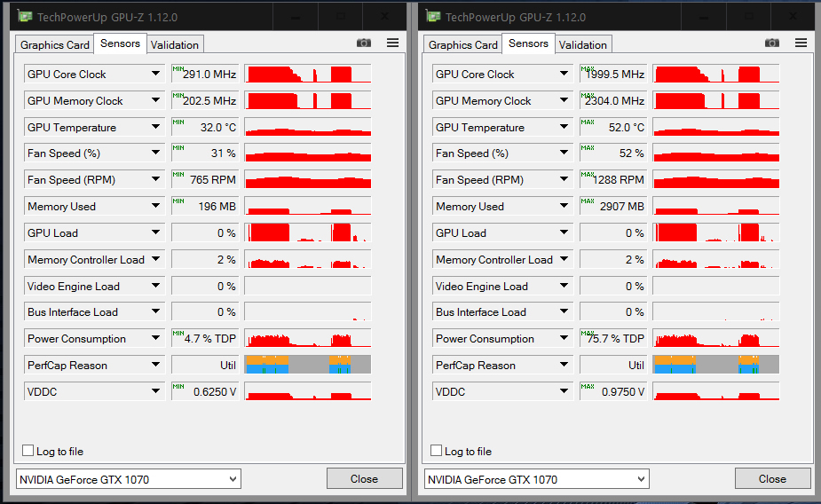Click the 0.9750 V VDDC value

pyautogui.click(x=613, y=391)
